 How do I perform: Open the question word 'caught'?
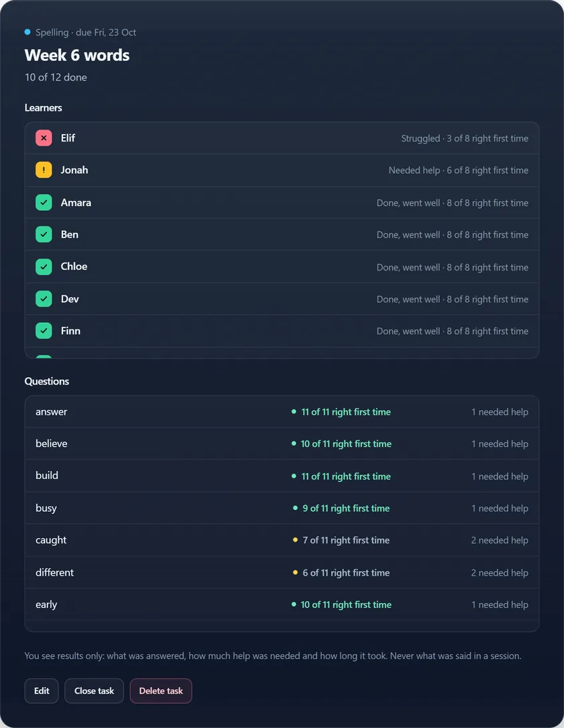point(51,540)
